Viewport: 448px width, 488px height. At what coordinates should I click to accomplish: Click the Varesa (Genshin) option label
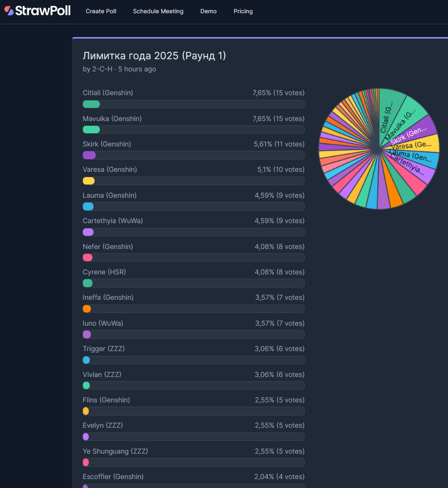(110, 170)
